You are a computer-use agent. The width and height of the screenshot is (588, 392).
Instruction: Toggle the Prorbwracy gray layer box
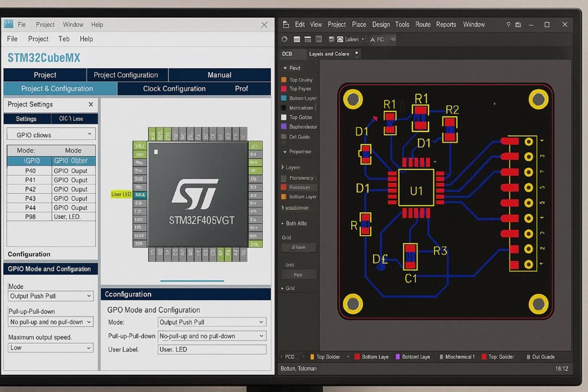click(x=284, y=178)
